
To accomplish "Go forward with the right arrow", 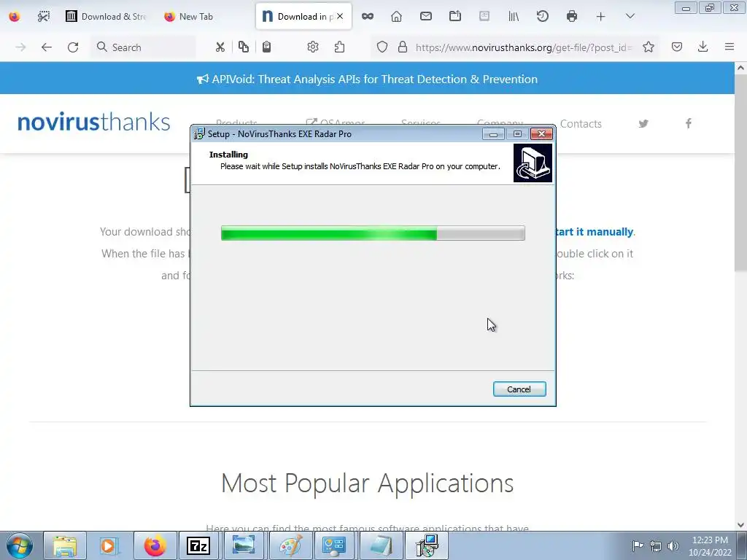I will tap(20, 47).
